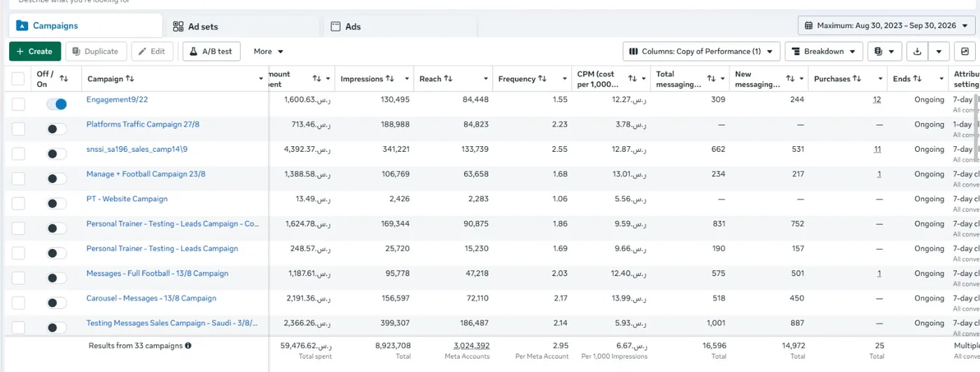Sort the Reach column
The image size is (980, 372).
[x=448, y=79]
